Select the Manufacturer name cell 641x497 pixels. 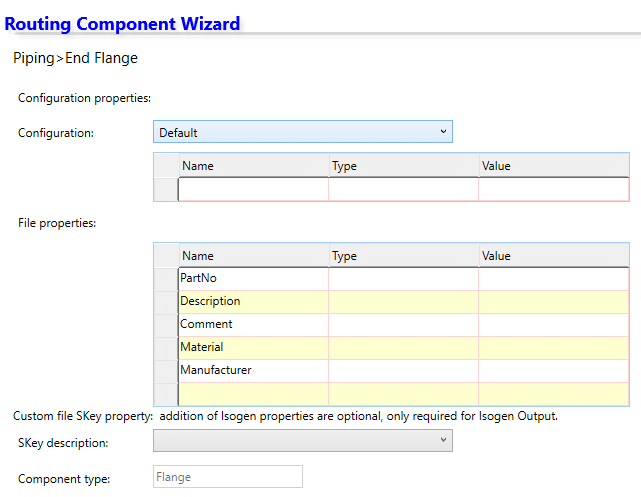(x=253, y=371)
